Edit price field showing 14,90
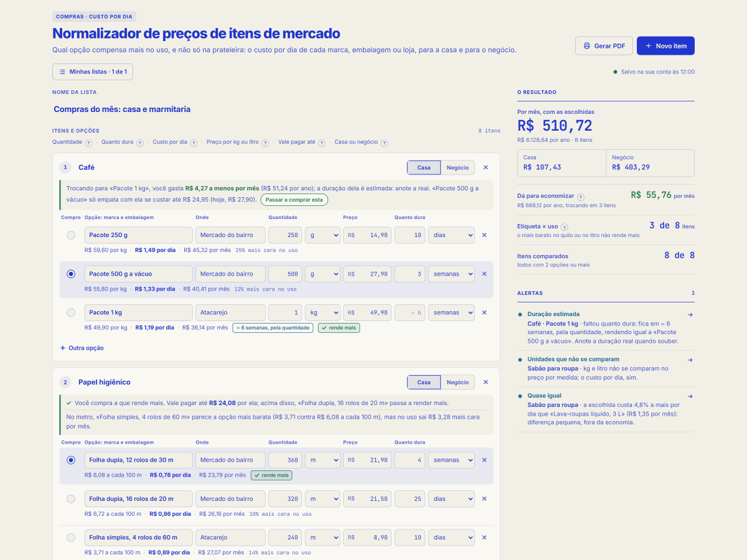The height and width of the screenshot is (560, 747). (x=367, y=235)
